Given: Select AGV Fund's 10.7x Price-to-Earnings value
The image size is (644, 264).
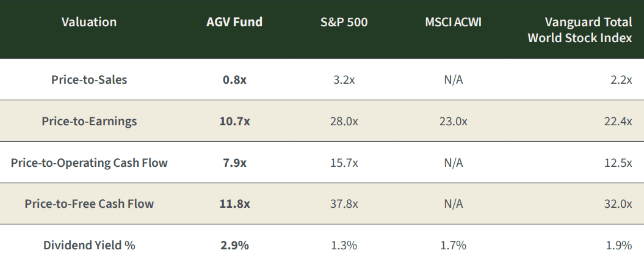Looking at the screenshot, I should coord(234,121).
